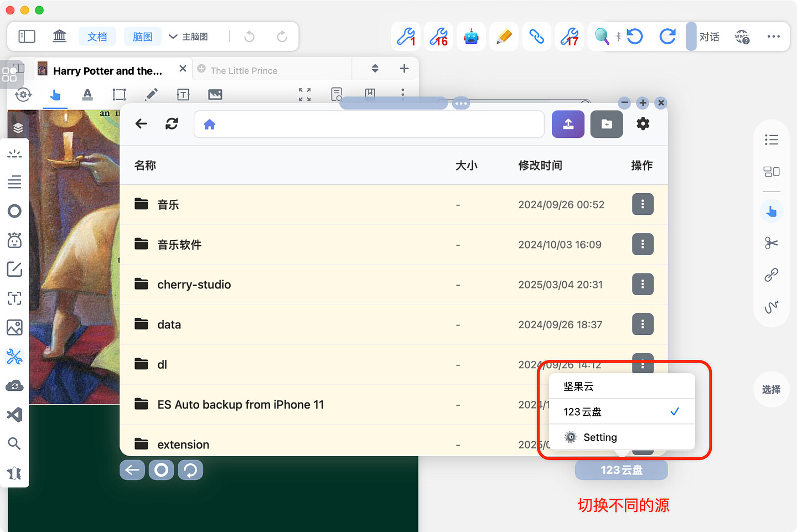Click the 选择 button
The height and width of the screenshot is (532, 797).
(771, 390)
